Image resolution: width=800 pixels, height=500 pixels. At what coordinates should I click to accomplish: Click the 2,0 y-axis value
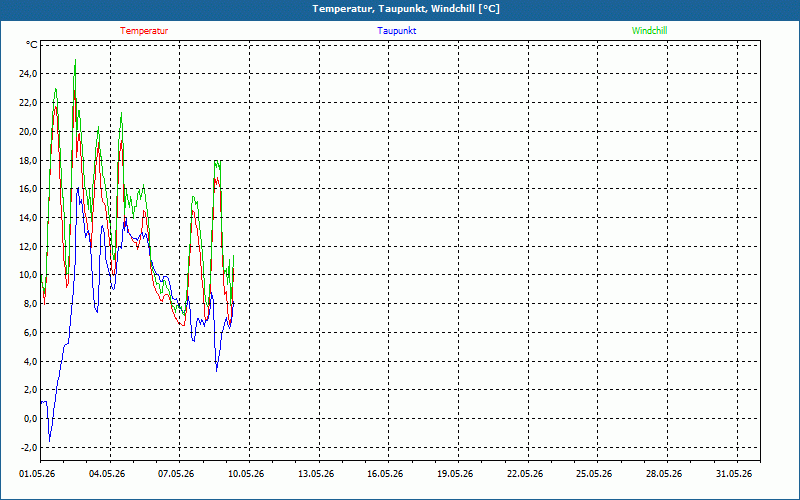coord(30,390)
